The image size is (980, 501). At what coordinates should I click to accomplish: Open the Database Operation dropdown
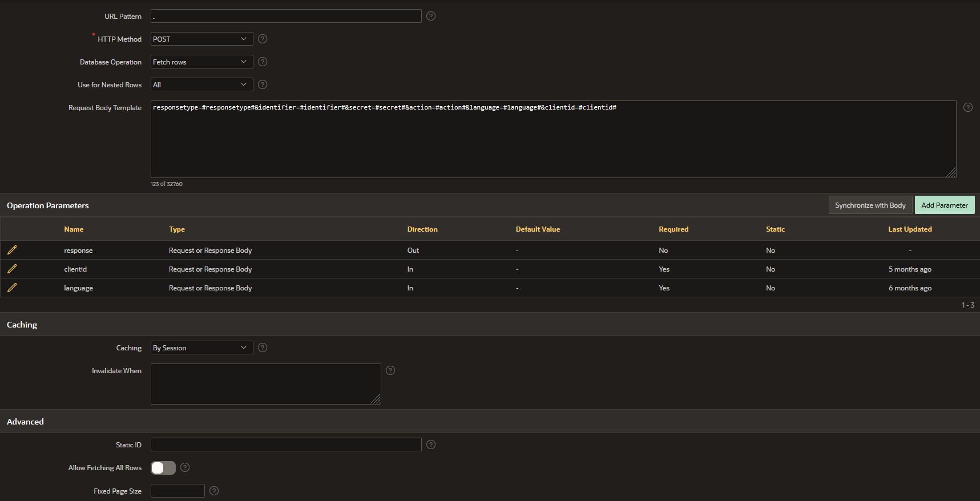[202, 62]
